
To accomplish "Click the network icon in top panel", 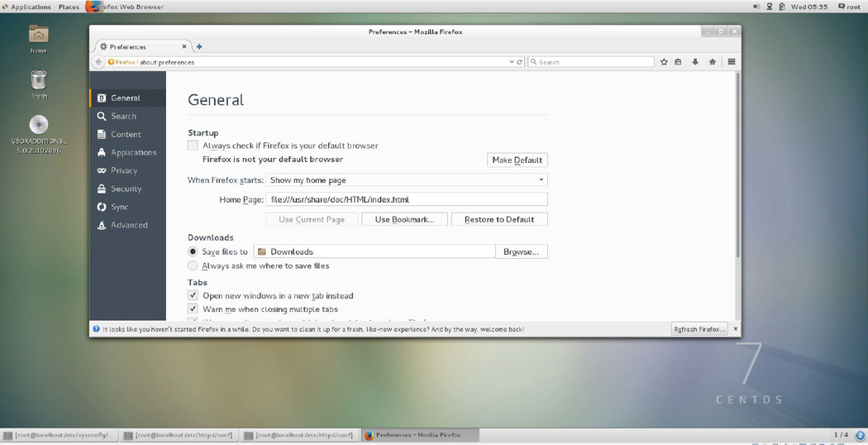I will (770, 7).
